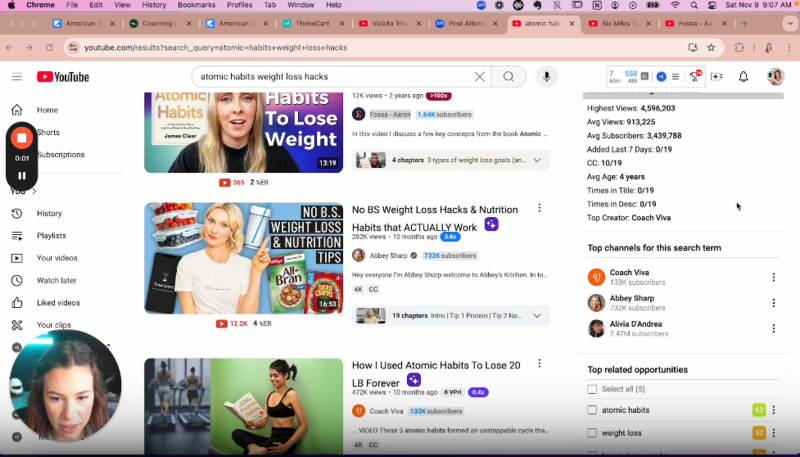This screenshot has width=800, height=457.
Task: Open Chrome extensions puzzle icon
Action: [x=739, y=47]
